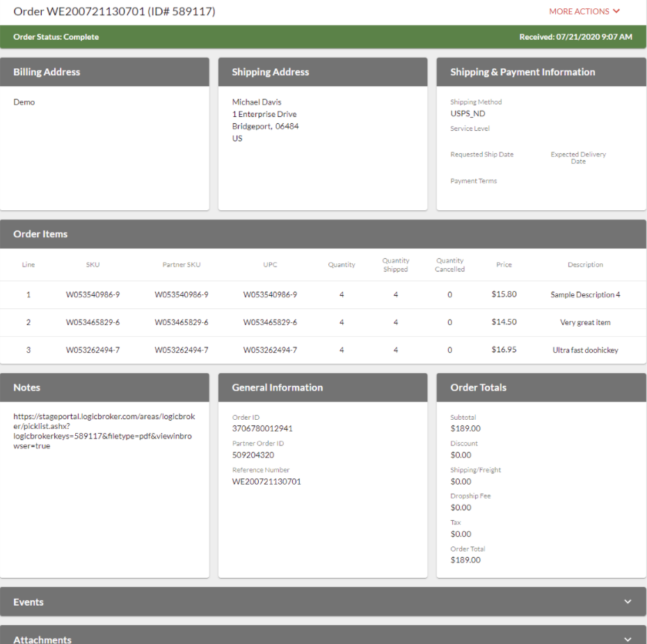Click the Order ID value 3706780012941

[x=262, y=429]
